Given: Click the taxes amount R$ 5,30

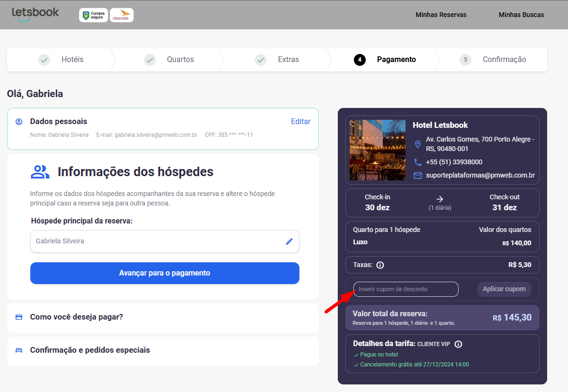Looking at the screenshot, I should point(520,265).
